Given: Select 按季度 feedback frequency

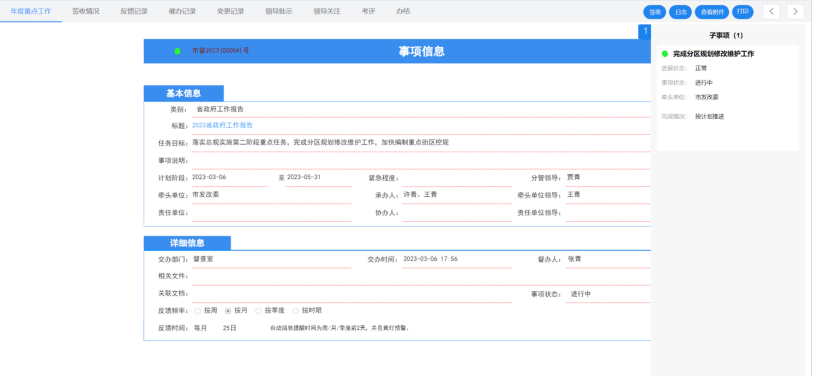Looking at the screenshot, I should pos(258,311).
